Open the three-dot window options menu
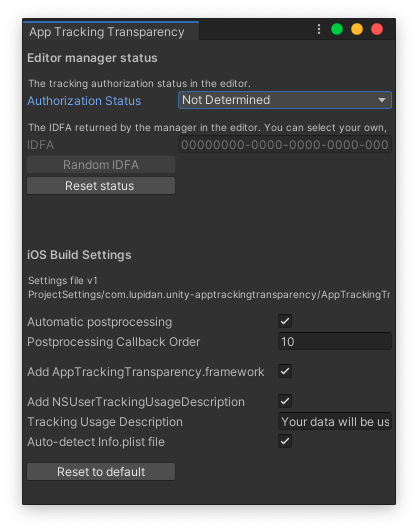The height and width of the screenshot is (531, 418). pos(318,29)
